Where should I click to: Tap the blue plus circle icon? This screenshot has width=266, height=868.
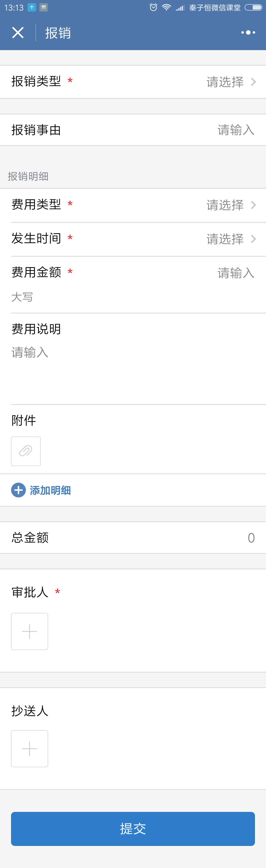[18, 490]
